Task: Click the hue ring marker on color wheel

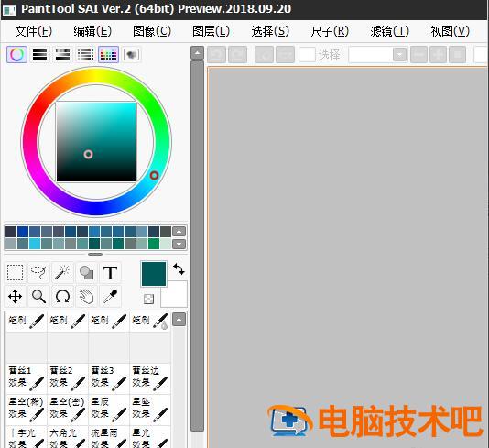Action: tap(154, 175)
